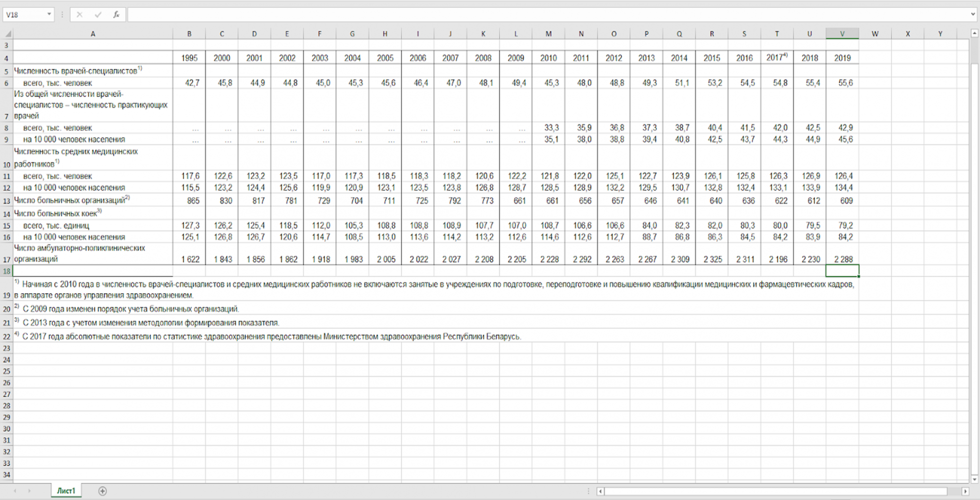Click the Enter checkmark icon in formula bar
The width and height of the screenshot is (980, 500).
pyautogui.click(x=98, y=15)
